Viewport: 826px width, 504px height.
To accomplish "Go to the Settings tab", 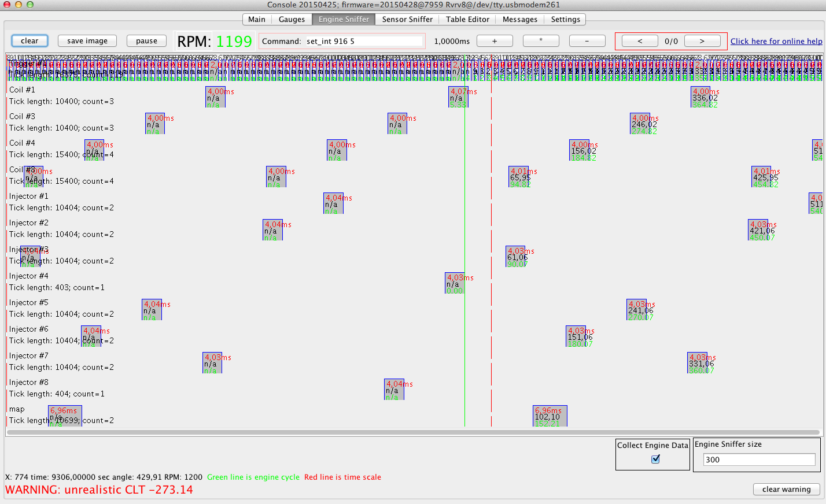I will tap(565, 19).
